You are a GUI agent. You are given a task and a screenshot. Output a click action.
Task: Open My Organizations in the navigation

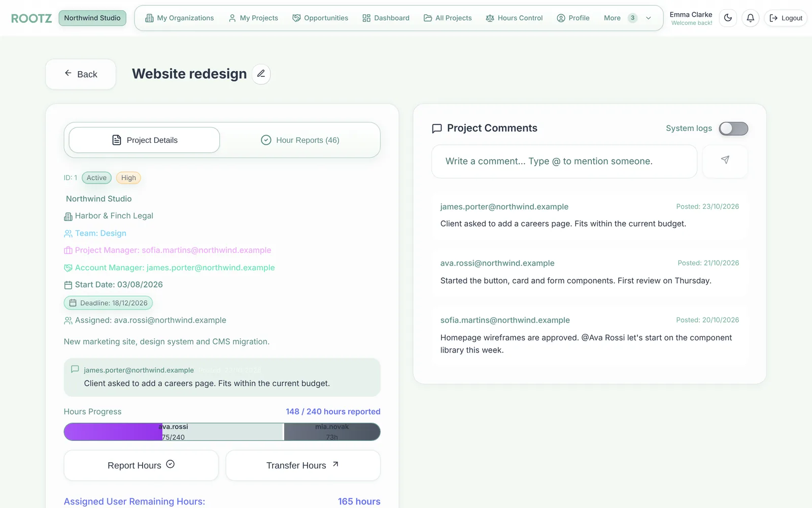click(180, 18)
